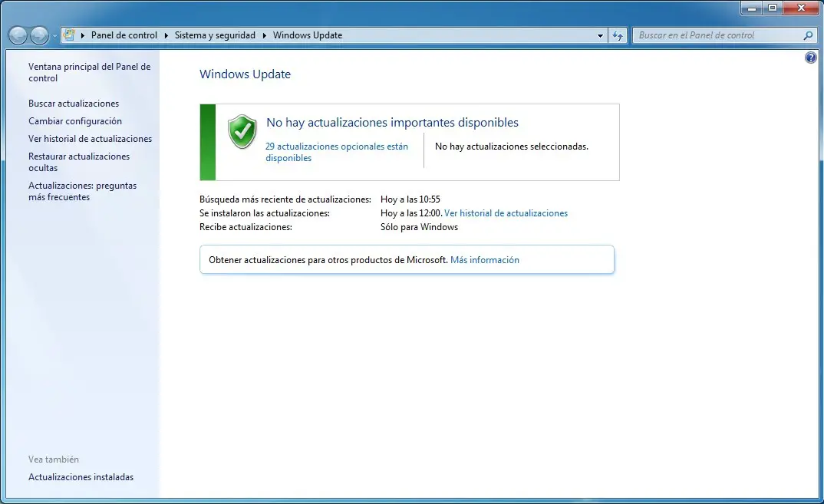This screenshot has width=824, height=504.
Task: Expand arrow after Sistema y seguridad breadcrumb
Action: 265,35
